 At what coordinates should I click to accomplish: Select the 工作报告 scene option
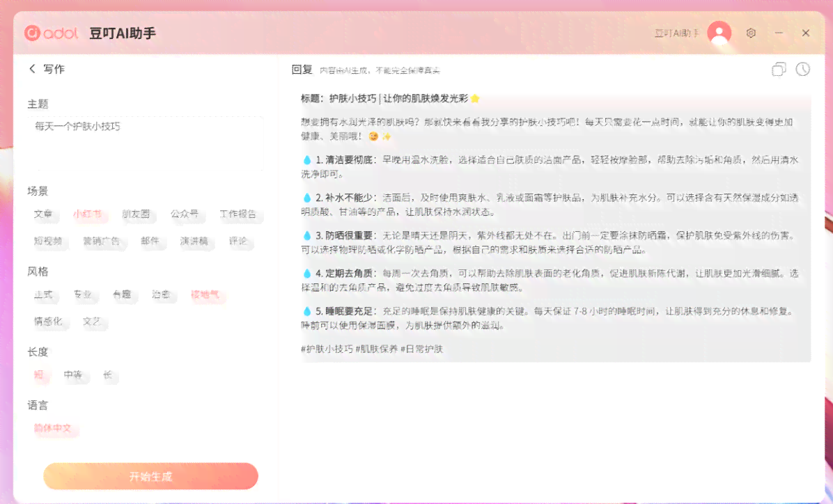(x=238, y=214)
